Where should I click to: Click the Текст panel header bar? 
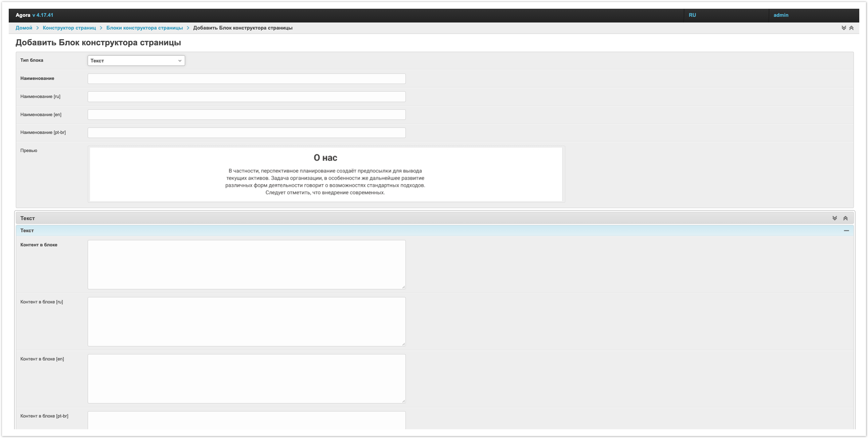(435, 218)
